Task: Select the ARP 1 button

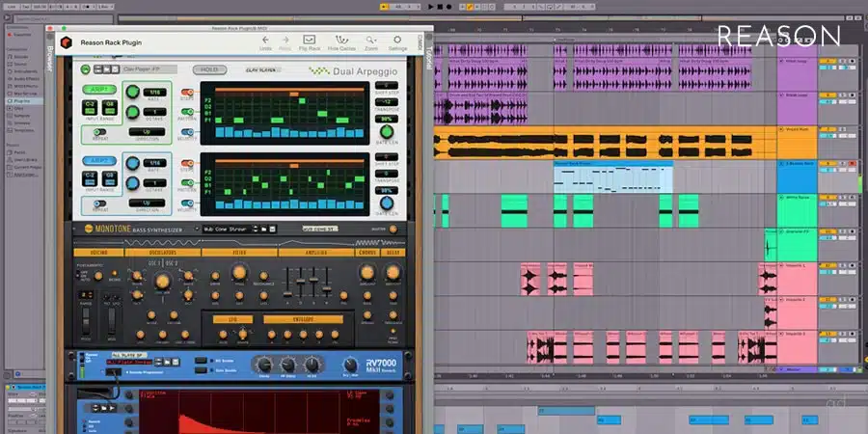Action: tap(99, 90)
